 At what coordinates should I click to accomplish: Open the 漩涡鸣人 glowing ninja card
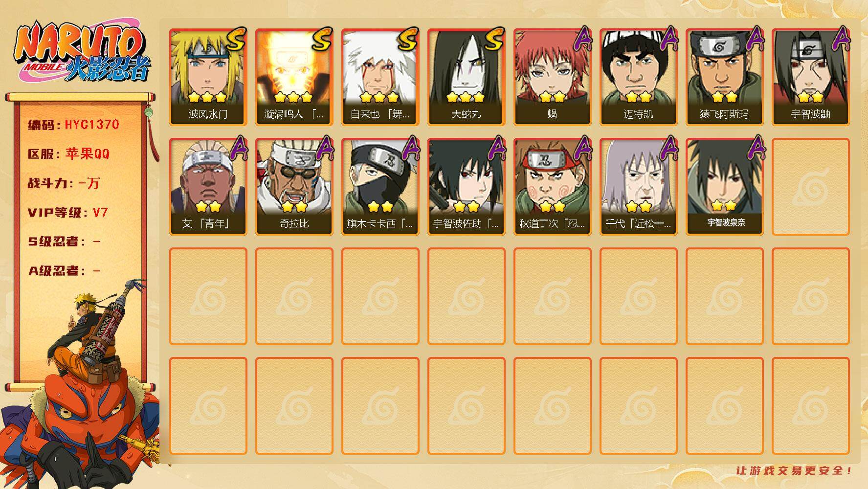click(x=294, y=77)
